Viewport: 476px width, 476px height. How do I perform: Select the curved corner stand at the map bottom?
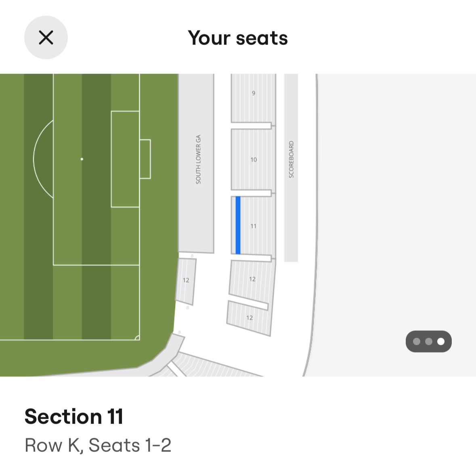click(210, 365)
